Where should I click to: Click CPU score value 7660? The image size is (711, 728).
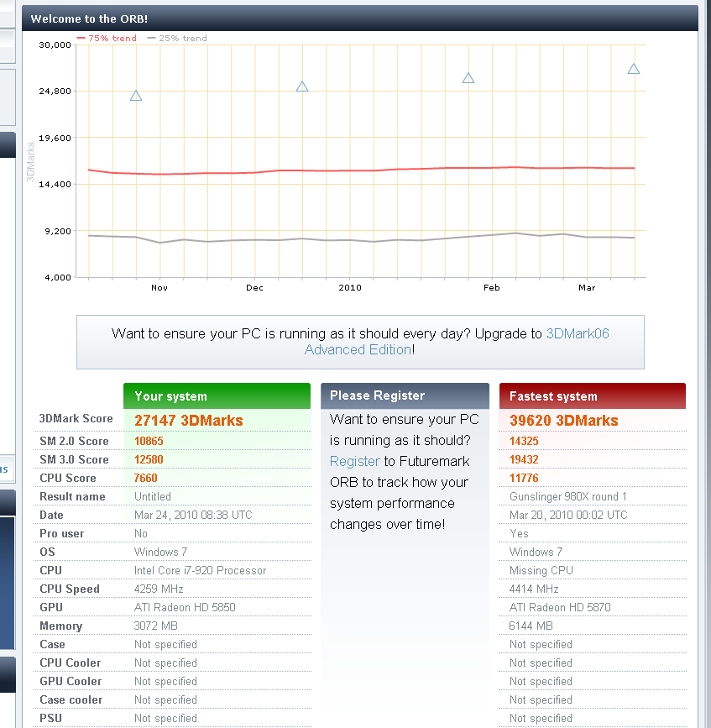click(x=146, y=479)
